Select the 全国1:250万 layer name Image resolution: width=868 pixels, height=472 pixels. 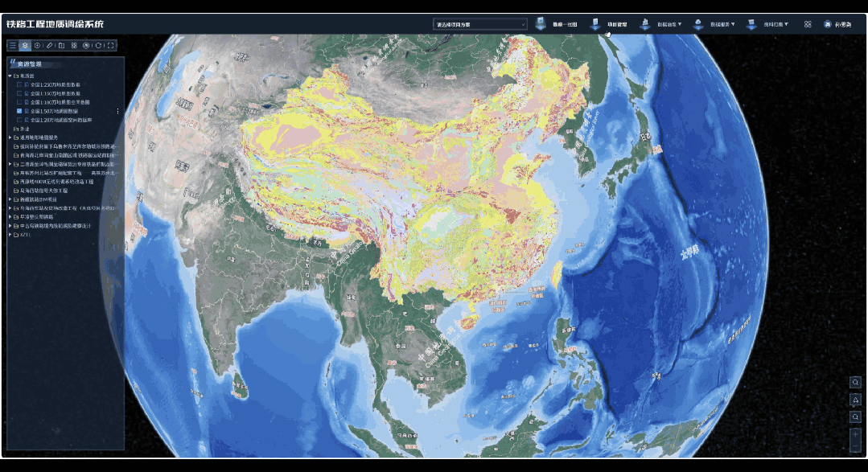click(x=56, y=84)
